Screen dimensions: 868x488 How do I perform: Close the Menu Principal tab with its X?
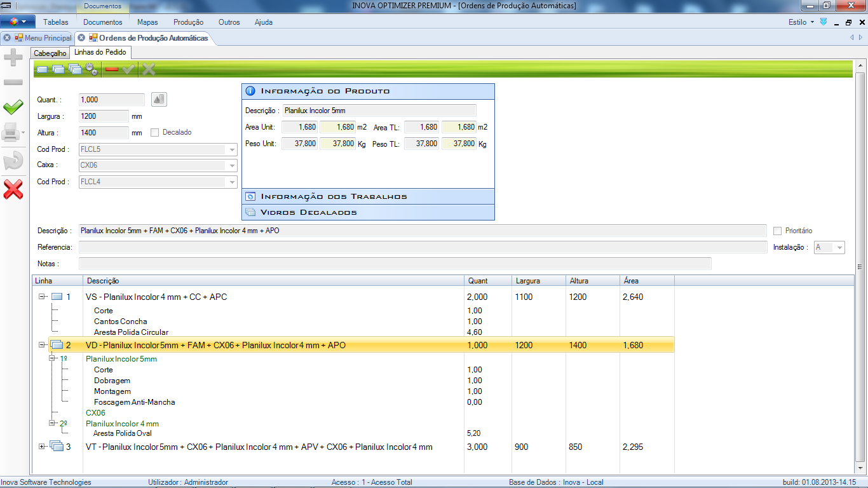pos(7,38)
